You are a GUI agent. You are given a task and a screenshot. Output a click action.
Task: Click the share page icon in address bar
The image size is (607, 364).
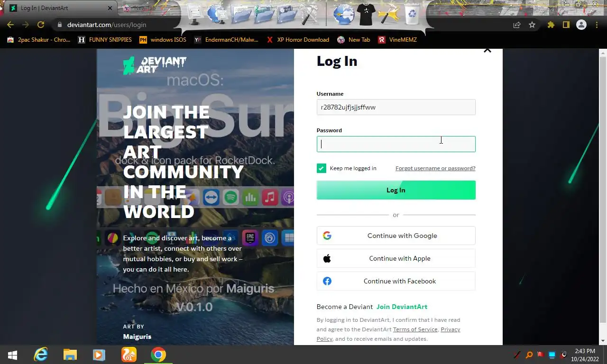pos(517,25)
